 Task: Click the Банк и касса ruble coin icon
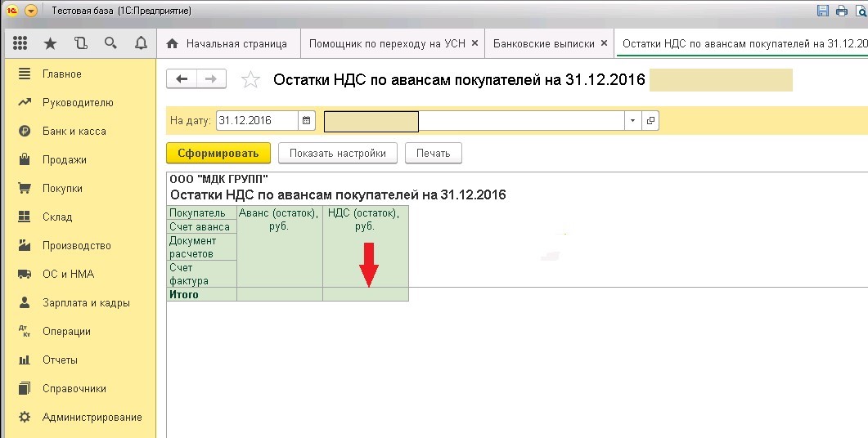[25, 131]
